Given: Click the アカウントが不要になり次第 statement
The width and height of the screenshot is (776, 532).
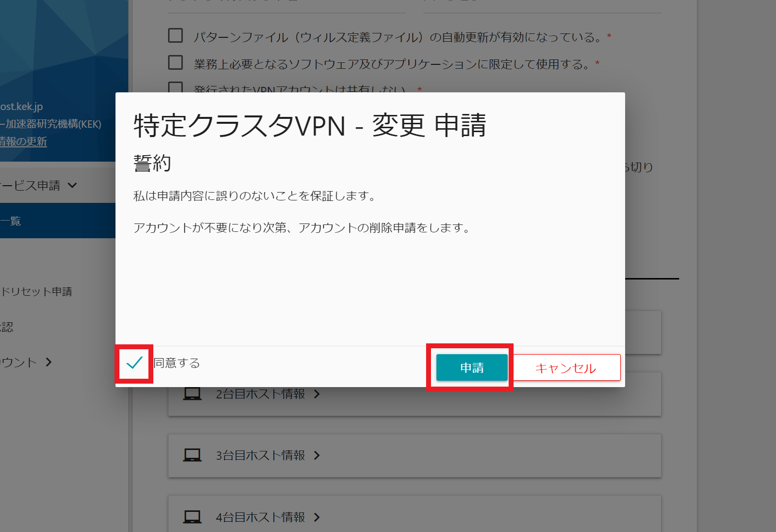Looking at the screenshot, I should tap(303, 227).
